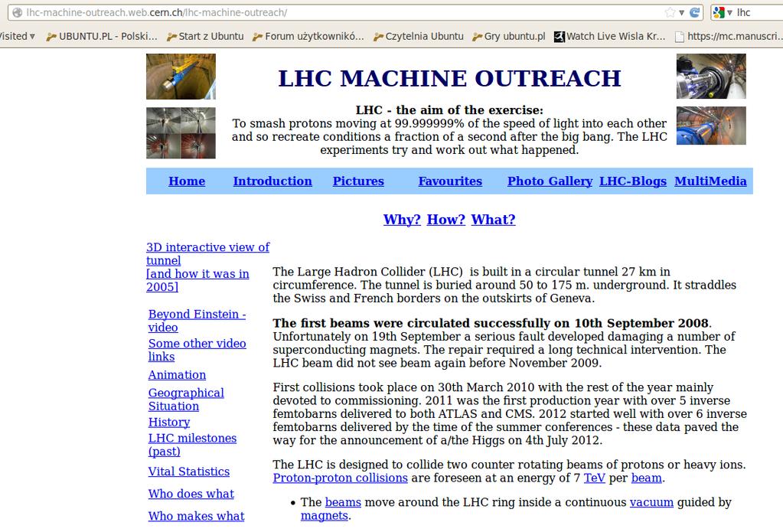This screenshot has height=532, width=783.
Task: Open the History sidebar link
Action: 169,423
